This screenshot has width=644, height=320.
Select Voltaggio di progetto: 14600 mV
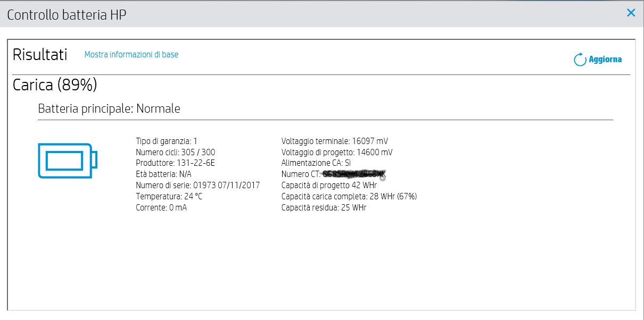pyautogui.click(x=337, y=152)
